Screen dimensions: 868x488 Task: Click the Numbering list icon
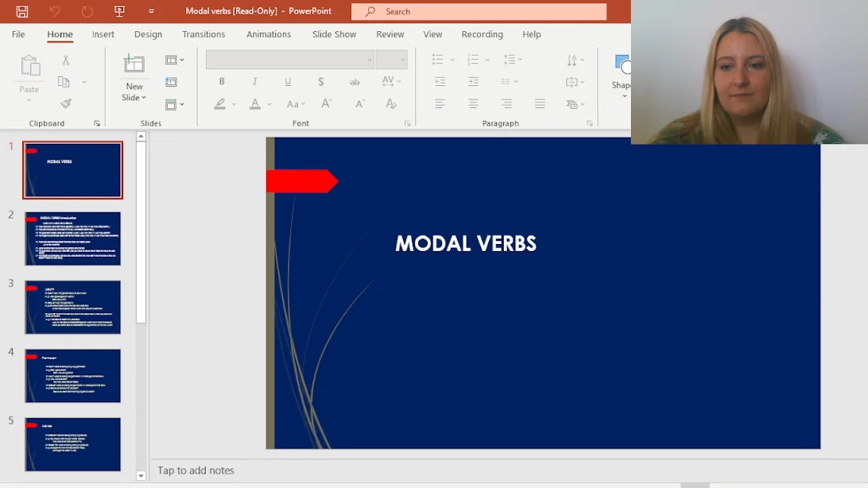[x=473, y=59]
